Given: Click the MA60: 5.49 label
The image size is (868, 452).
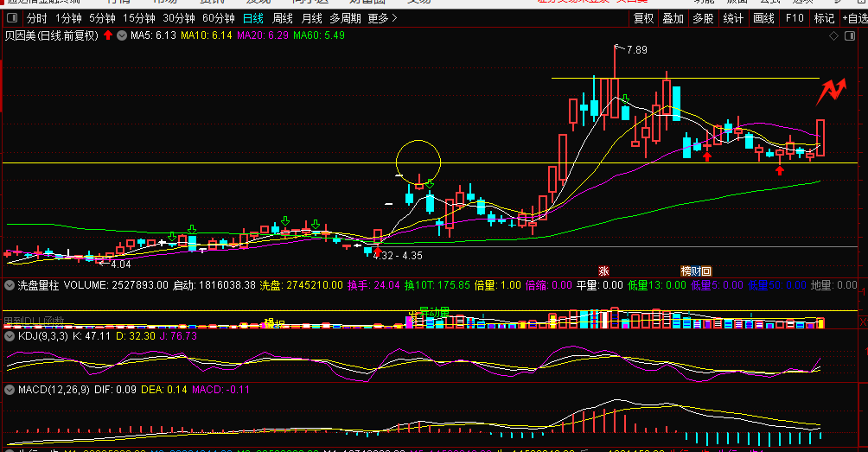Looking at the screenshot, I should [x=319, y=35].
